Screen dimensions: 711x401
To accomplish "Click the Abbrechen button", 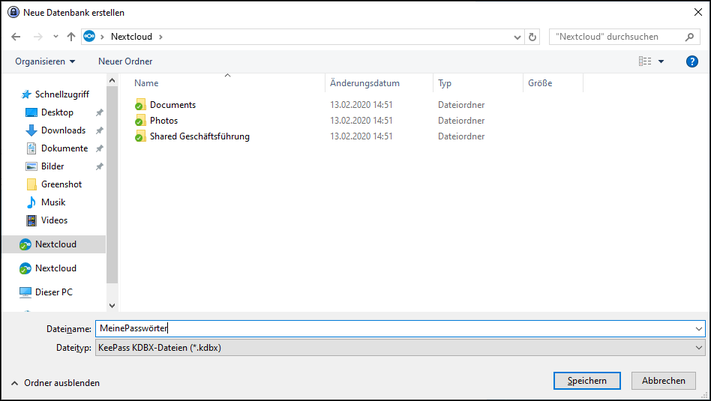I will click(x=663, y=380).
